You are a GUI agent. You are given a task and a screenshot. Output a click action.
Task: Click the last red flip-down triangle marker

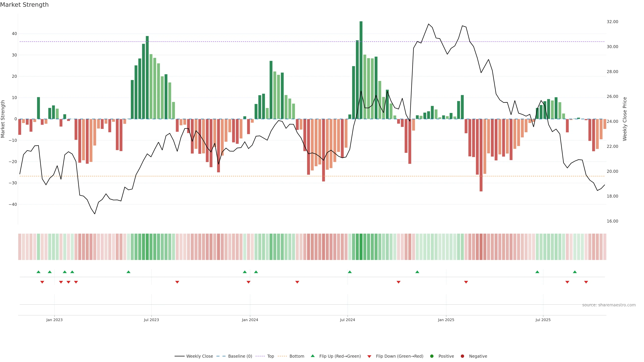point(586,282)
